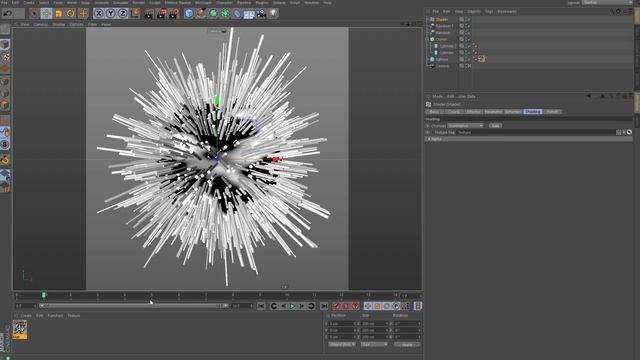Toggle the Y axis lock
The width and height of the screenshot is (640, 360).
pyautogui.click(x=111, y=13)
